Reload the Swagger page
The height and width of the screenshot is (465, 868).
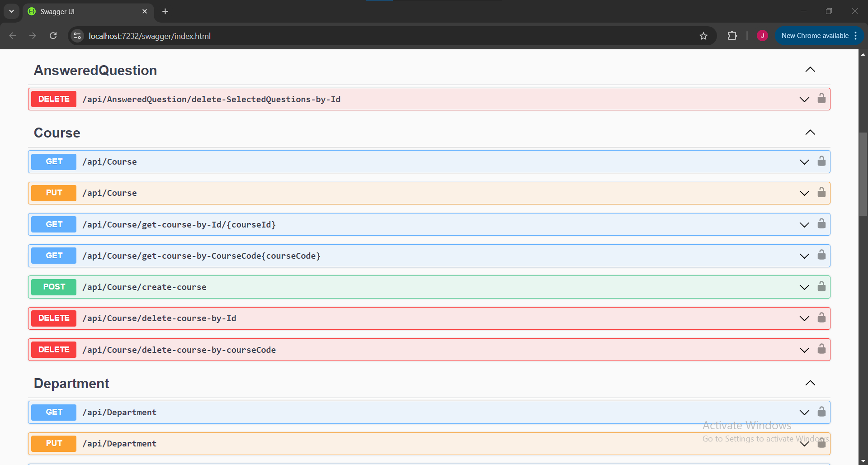[x=53, y=36]
